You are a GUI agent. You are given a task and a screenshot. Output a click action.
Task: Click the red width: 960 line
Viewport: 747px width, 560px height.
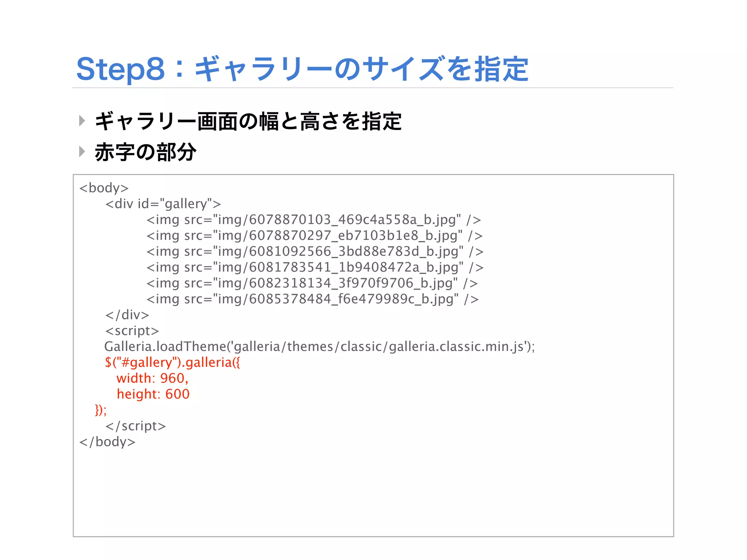(152, 378)
